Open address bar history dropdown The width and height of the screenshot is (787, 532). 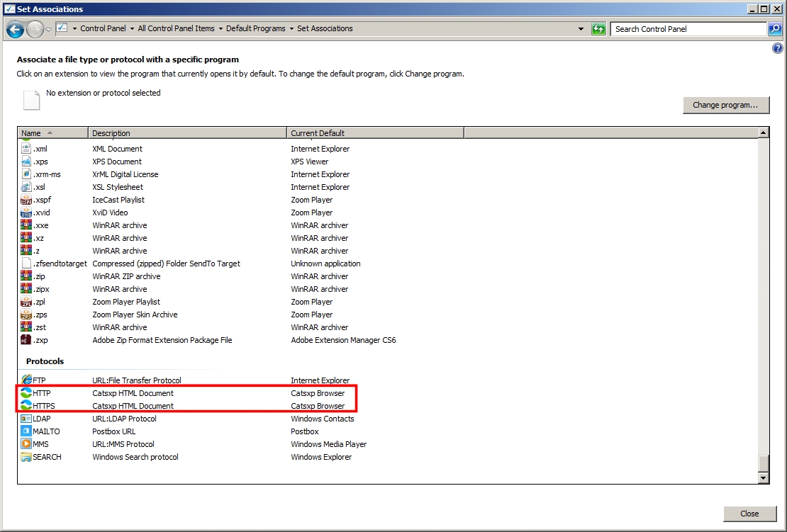(x=581, y=29)
